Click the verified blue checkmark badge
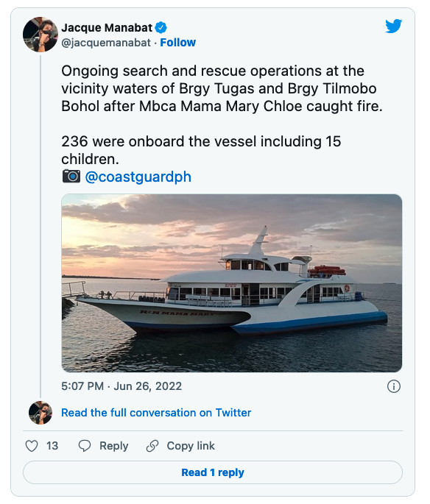Screen dimensions: 430x504 click(x=161, y=28)
